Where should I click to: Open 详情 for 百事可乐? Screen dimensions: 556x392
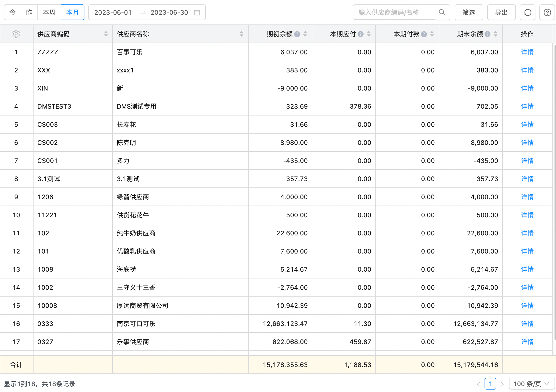[x=527, y=52]
